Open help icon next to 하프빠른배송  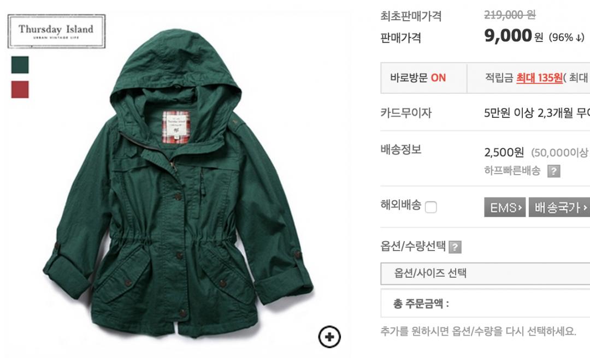553,171
